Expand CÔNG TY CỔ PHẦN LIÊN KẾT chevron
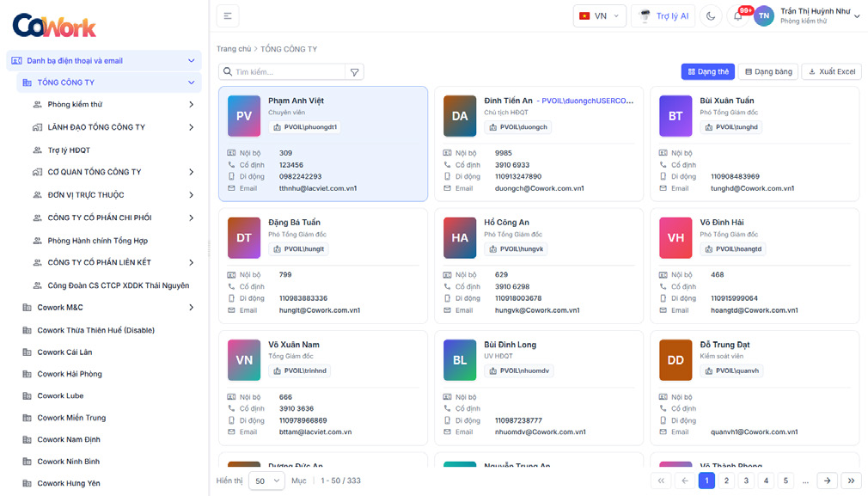 191,262
